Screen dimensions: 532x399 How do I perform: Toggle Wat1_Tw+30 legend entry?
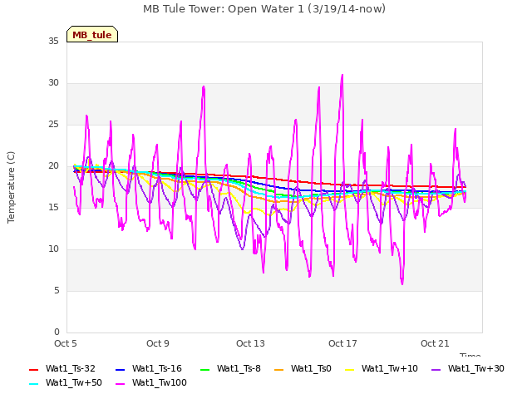click(x=467, y=369)
